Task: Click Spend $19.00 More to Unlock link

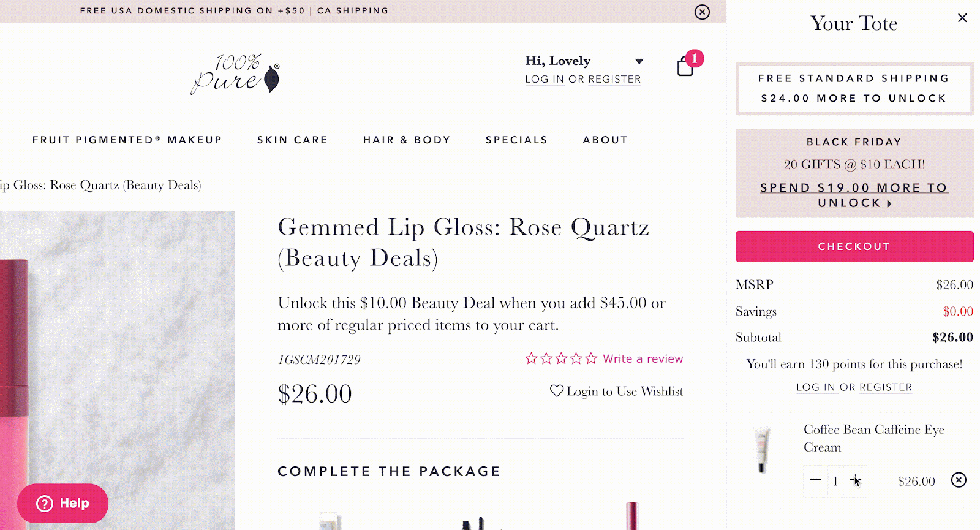Action: click(x=854, y=195)
